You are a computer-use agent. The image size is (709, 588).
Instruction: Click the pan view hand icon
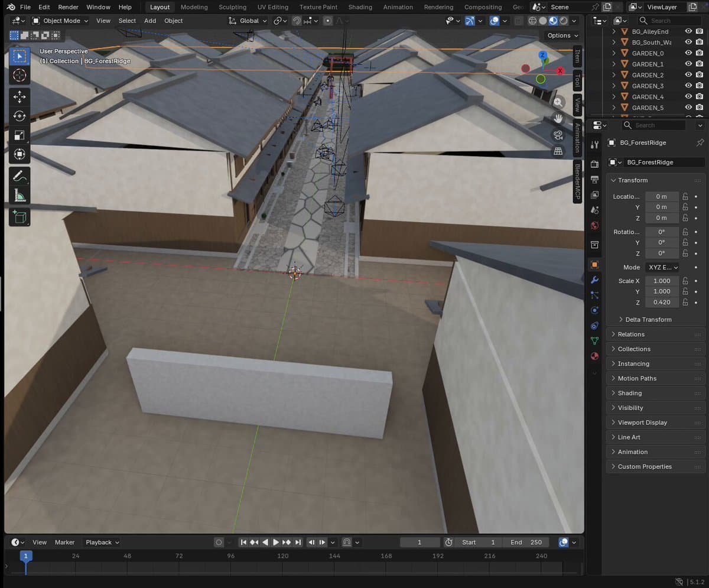(558, 118)
